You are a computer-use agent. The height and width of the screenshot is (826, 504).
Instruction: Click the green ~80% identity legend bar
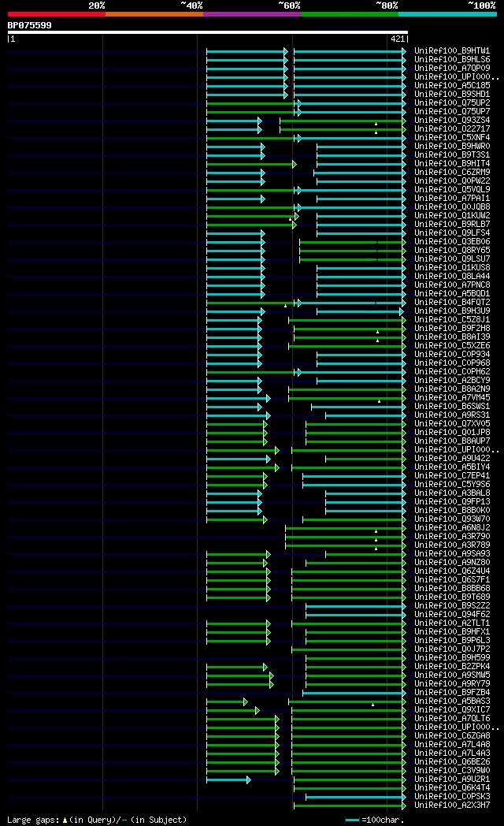pos(350,14)
